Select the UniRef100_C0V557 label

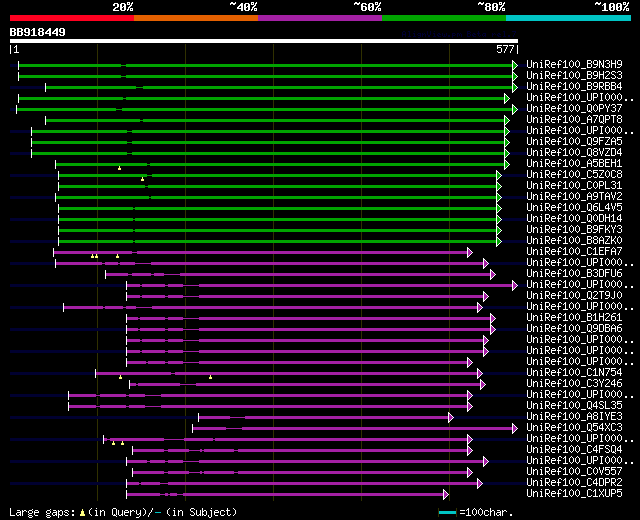(574, 472)
